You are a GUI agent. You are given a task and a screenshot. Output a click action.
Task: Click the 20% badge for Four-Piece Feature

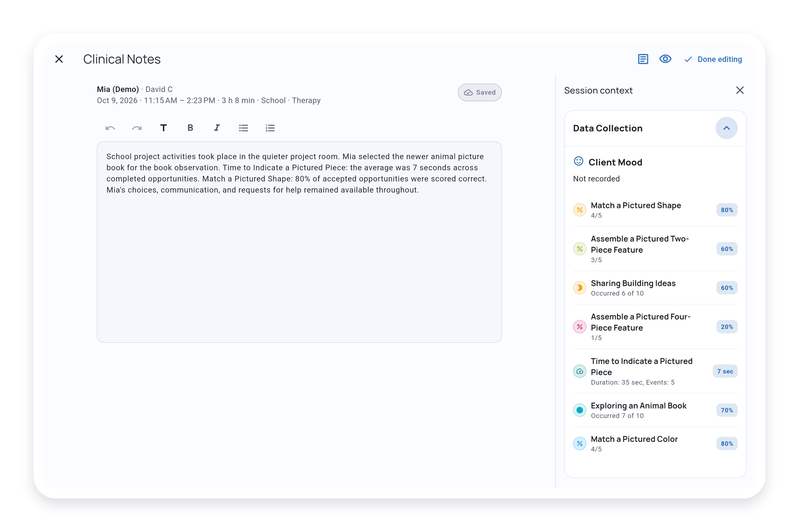[x=727, y=327]
